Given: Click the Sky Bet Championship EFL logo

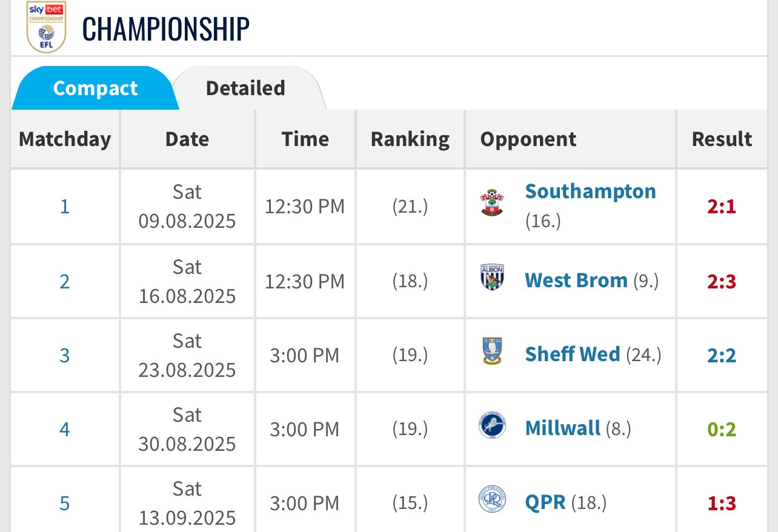Looking at the screenshot, I should [46, 27].
